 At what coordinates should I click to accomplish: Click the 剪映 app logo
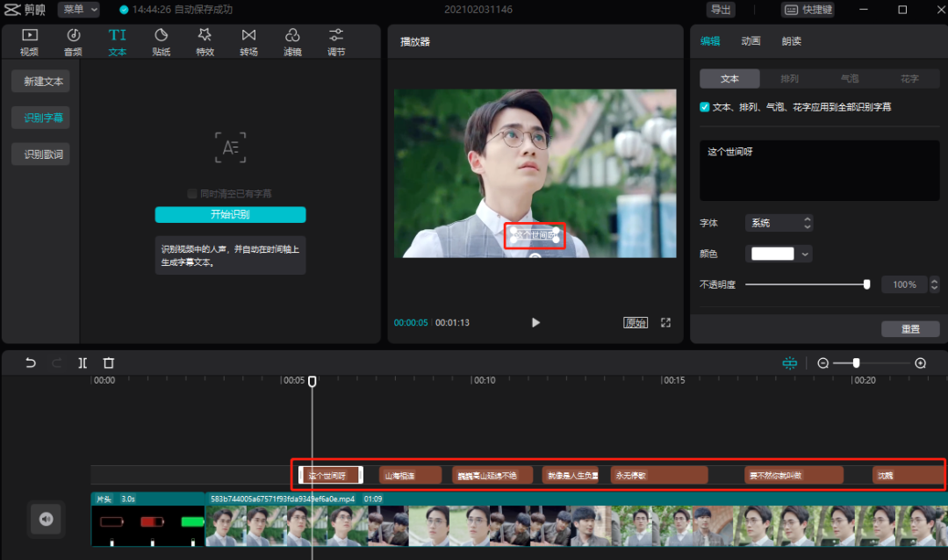tap(25, 10)
